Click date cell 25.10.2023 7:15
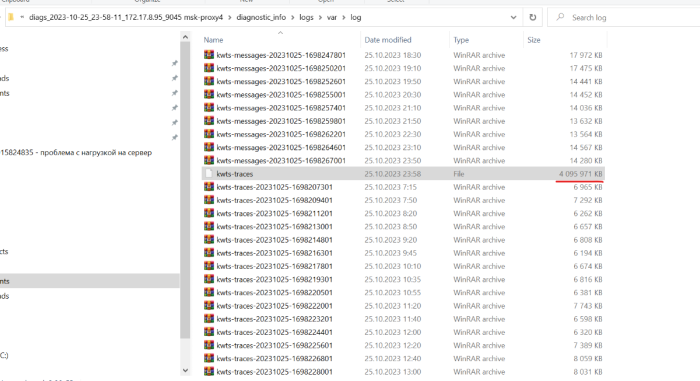Screen dimensions: 700x381 (x=391, y=187)
